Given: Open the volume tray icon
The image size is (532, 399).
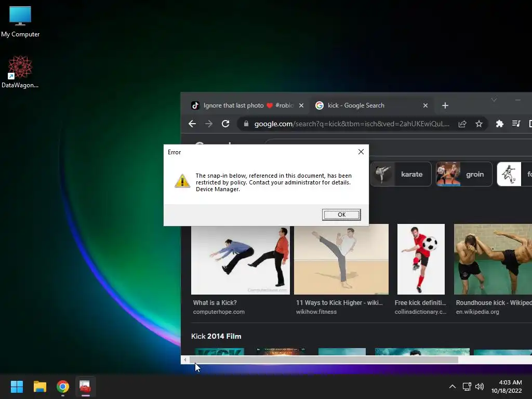Looking at the screenshot, I should click(480, 387).
